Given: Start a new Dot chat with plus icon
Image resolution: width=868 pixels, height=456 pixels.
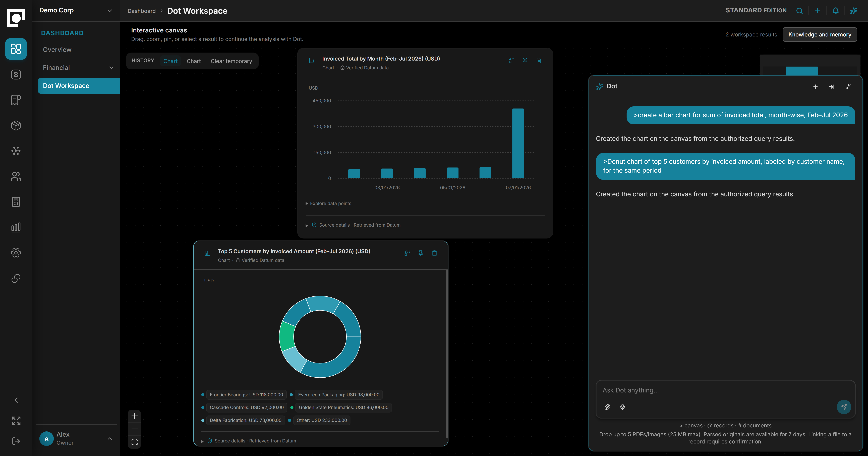Looking at the screenshot, I should (816, 87).
